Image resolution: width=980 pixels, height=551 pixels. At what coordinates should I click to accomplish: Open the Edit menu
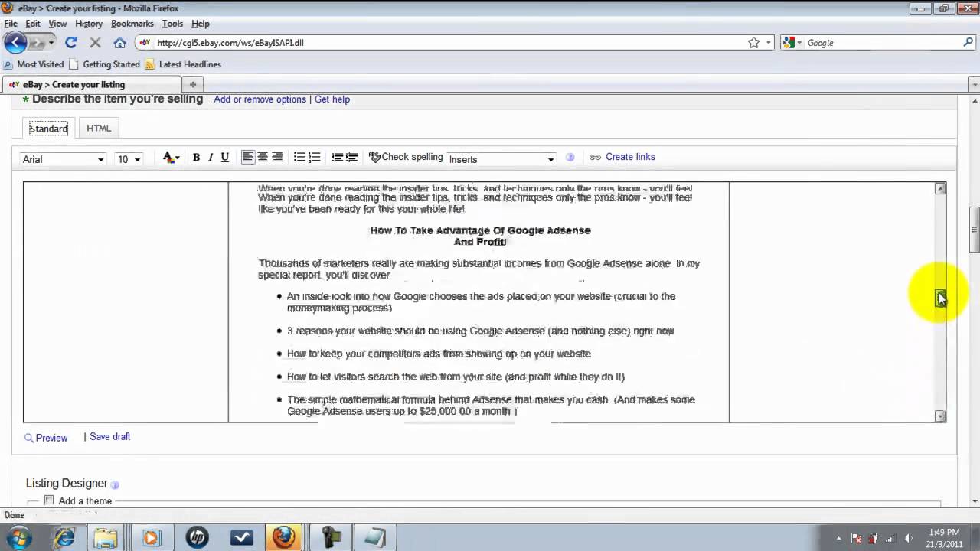33,24
